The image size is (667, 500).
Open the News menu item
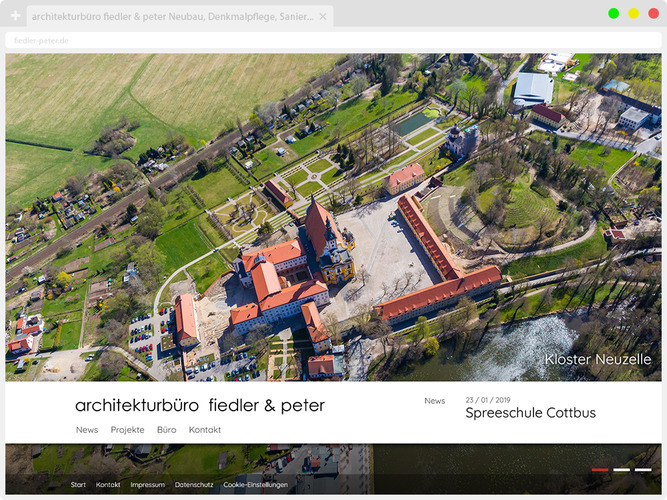tap(87, 430)
